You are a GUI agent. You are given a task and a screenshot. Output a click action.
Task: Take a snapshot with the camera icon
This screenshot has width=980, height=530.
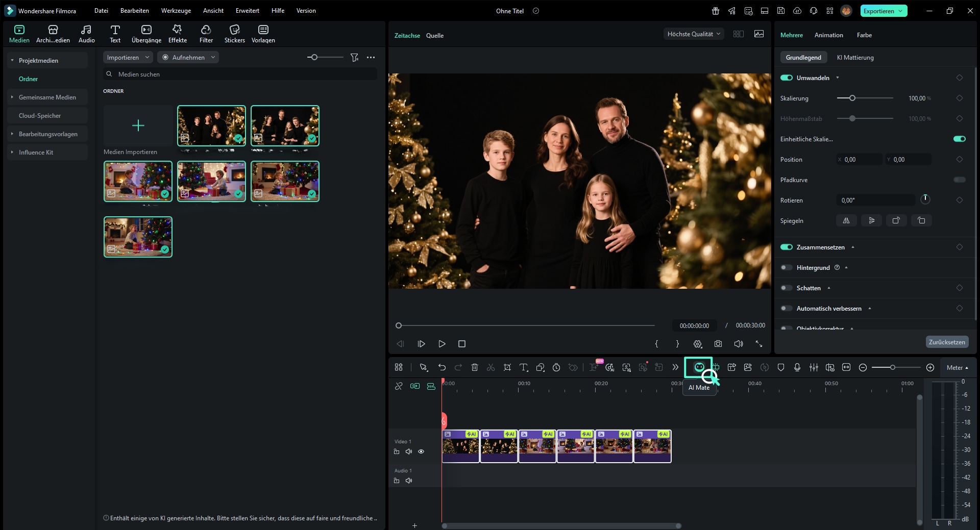pos(718,344)
